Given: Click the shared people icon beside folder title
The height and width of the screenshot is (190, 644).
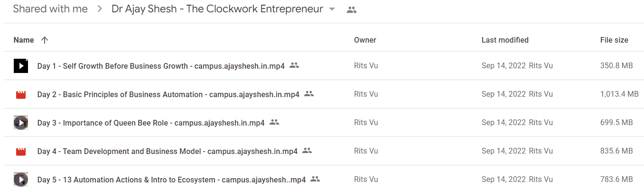Looking at the screenshot, I should [x=352, y=9].
